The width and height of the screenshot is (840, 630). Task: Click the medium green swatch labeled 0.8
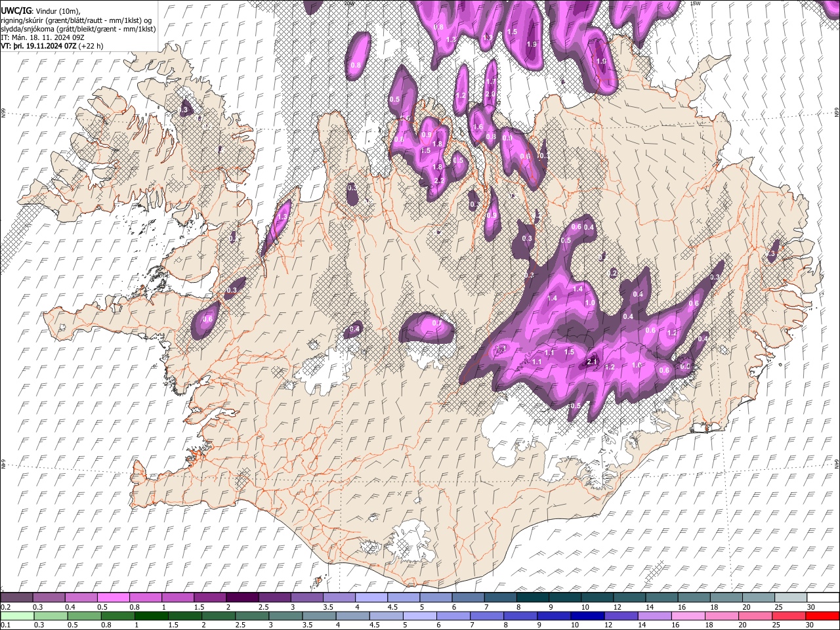click(118, 616)
